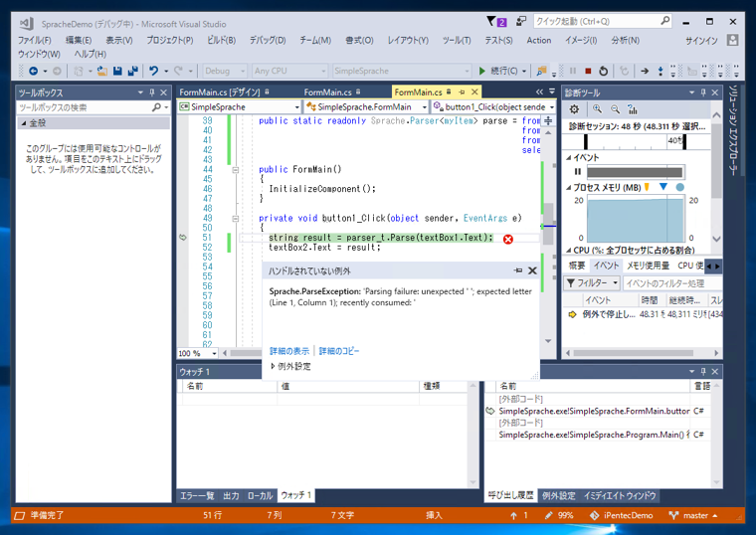Click the Step Into icon

(x=661, y=71)
